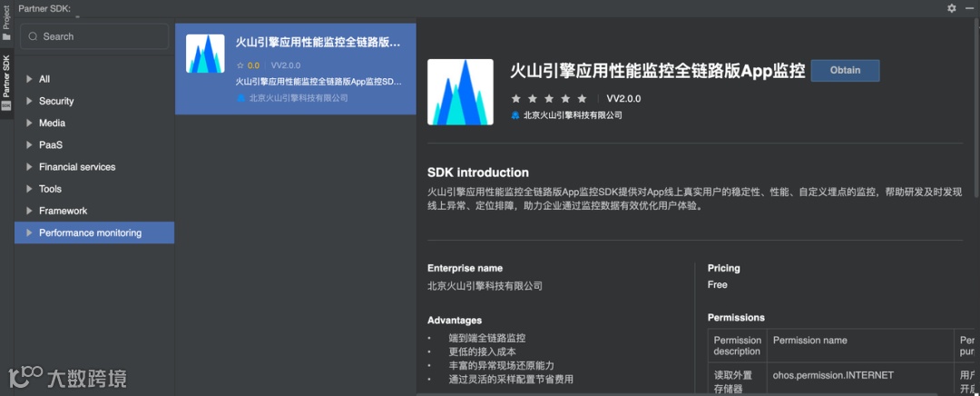This screenshot has width=980, height=396.
Task: Click the list card description 火山引擎应用性能监控全链路版App监控SD…
Action: tap(318, 82)
